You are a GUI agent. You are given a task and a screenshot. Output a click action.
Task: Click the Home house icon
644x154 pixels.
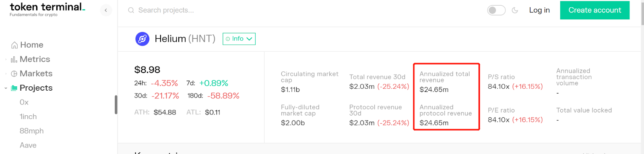pyautogui.click(x=14, y=45)
